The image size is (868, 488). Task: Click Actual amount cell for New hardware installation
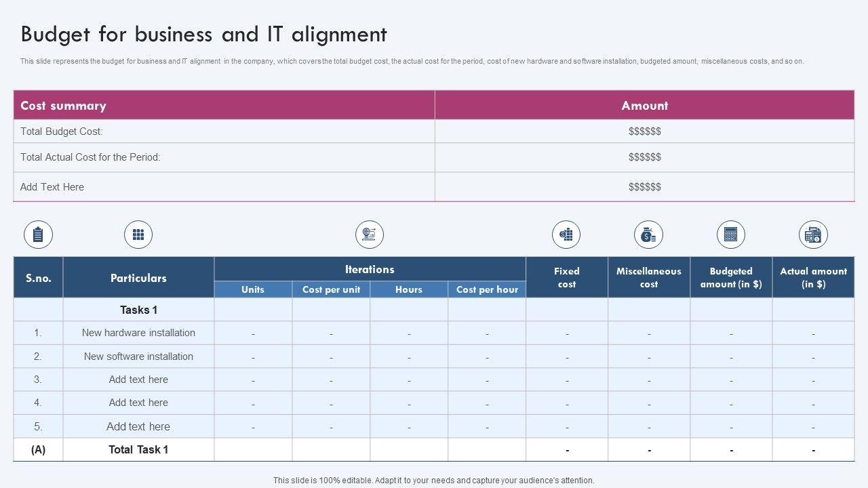click(x=813, y=333)
